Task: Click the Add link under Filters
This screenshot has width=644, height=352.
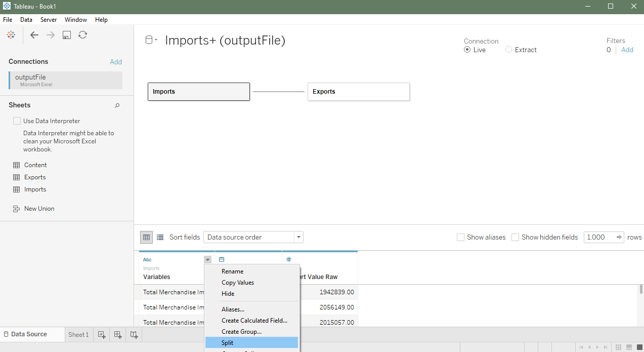Action: pos(627,50)
